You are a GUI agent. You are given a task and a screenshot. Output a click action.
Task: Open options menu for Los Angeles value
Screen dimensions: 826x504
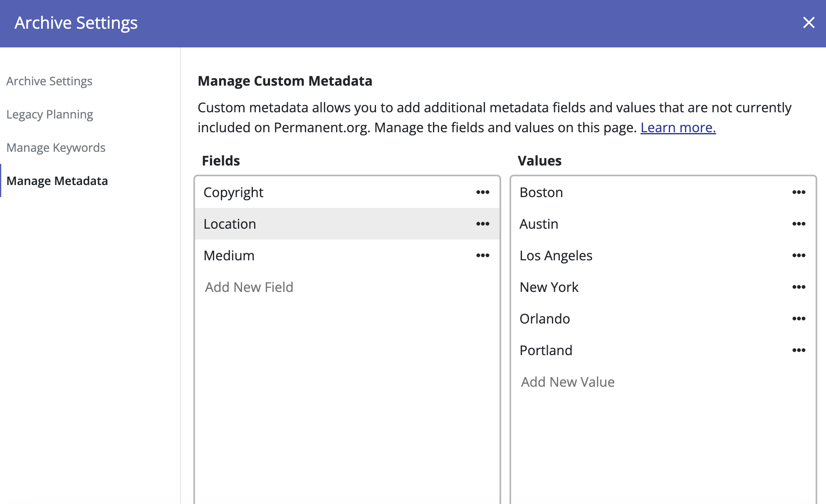[x=799, y=255]
